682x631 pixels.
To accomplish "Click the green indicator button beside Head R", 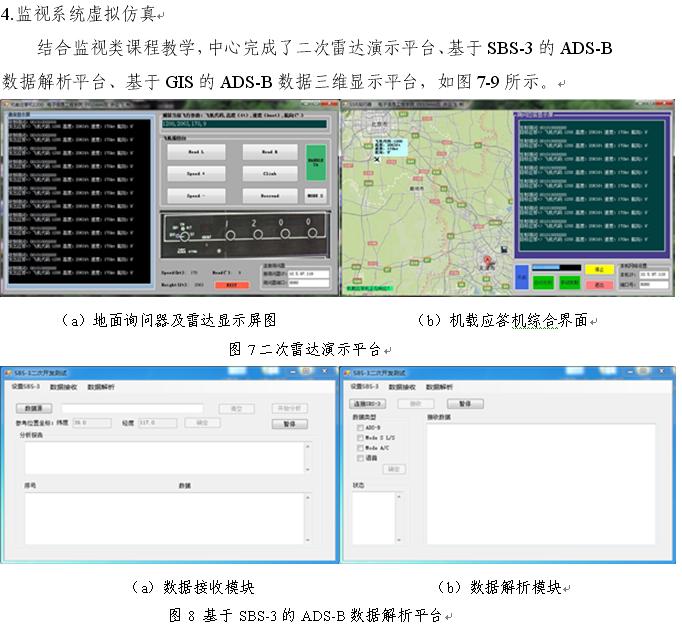I will coord(316,160).
